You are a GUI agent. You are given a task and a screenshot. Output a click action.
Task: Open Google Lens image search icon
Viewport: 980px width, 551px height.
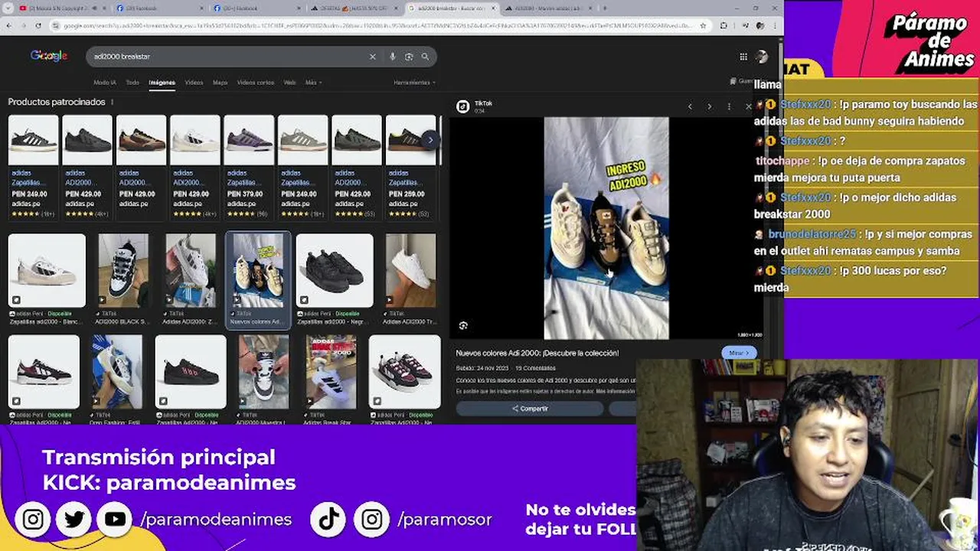(409, 57)
